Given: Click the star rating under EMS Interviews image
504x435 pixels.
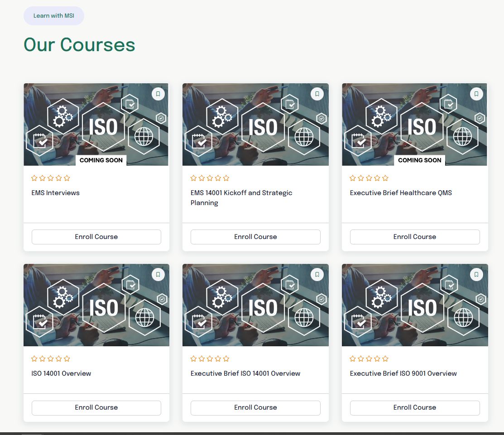Looking at the screenshot, I should point(51,178).
